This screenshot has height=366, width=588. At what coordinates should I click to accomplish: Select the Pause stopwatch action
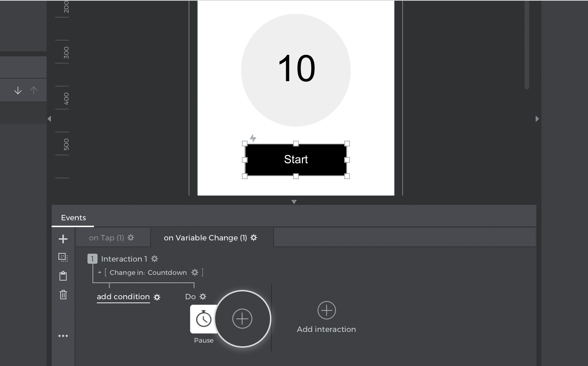(204, 319)
